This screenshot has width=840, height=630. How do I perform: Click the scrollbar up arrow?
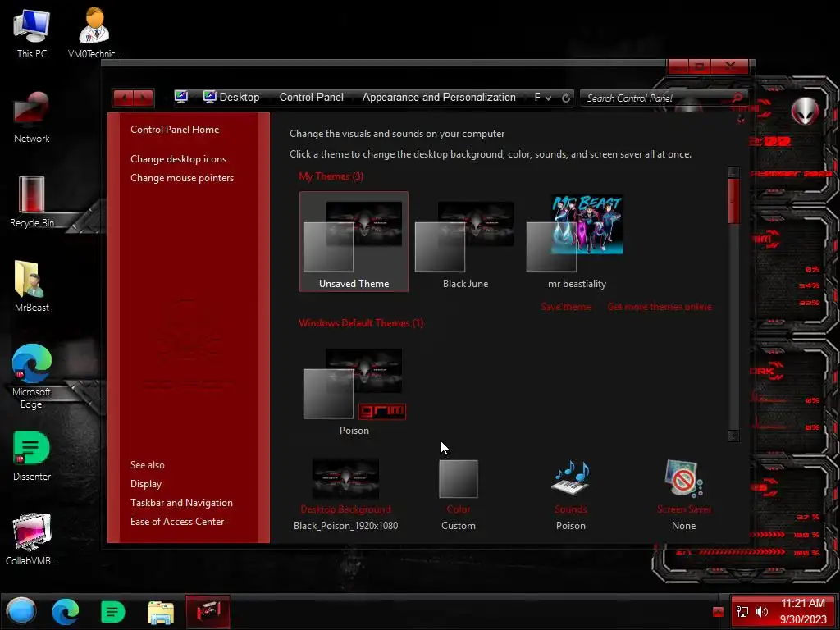pos(733,172)
